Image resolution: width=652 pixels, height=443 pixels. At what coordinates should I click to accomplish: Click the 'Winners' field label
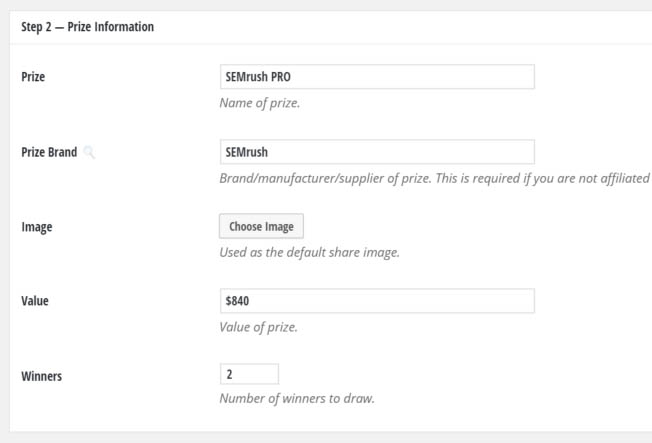42,376
